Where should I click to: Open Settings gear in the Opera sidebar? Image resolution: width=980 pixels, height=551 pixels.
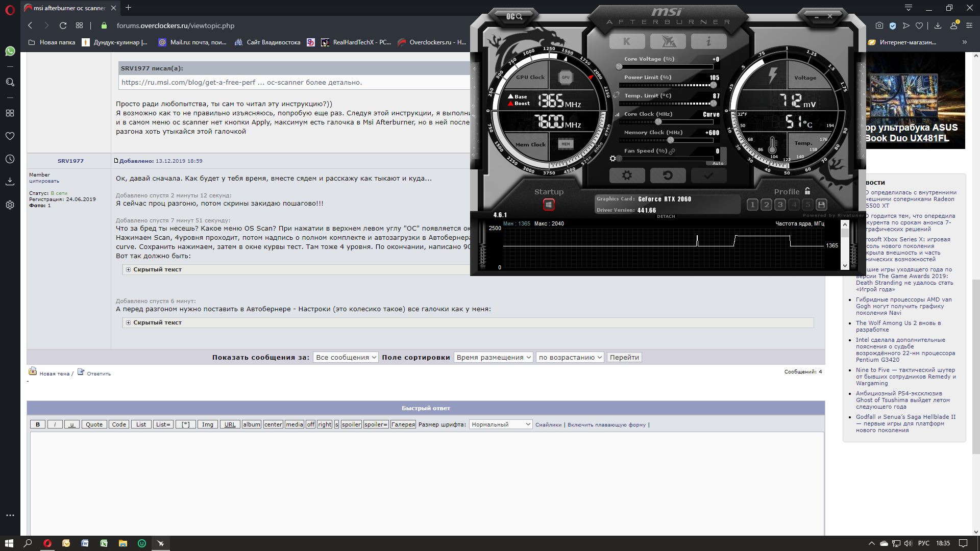(10, 205)
